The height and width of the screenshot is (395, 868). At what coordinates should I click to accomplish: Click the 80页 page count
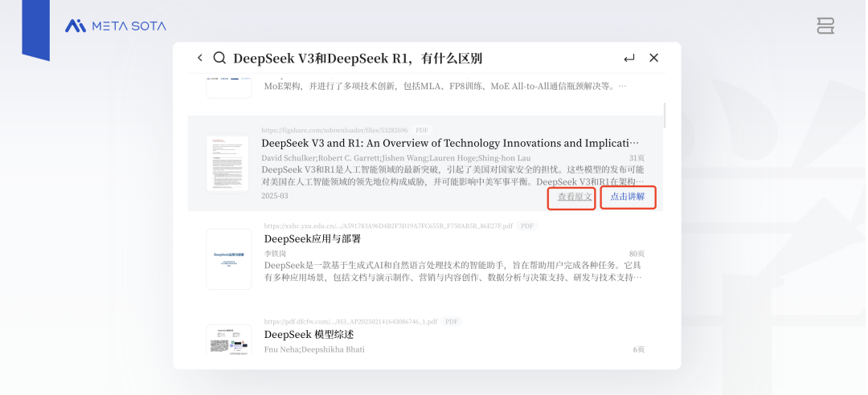click(x=637, y=254)
